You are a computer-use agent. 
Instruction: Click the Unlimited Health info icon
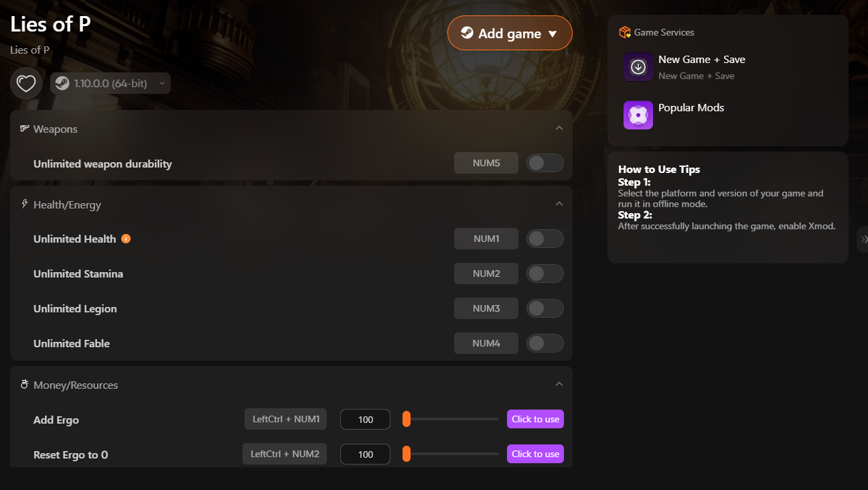[x=126, y=239]
